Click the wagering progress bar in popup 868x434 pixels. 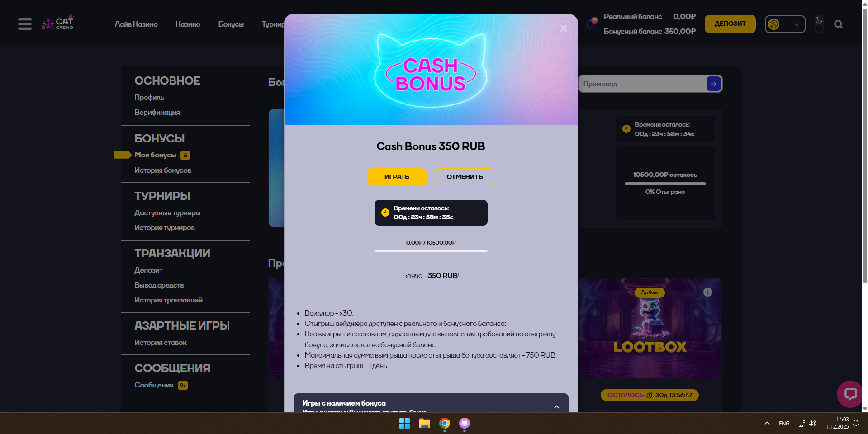431,250
